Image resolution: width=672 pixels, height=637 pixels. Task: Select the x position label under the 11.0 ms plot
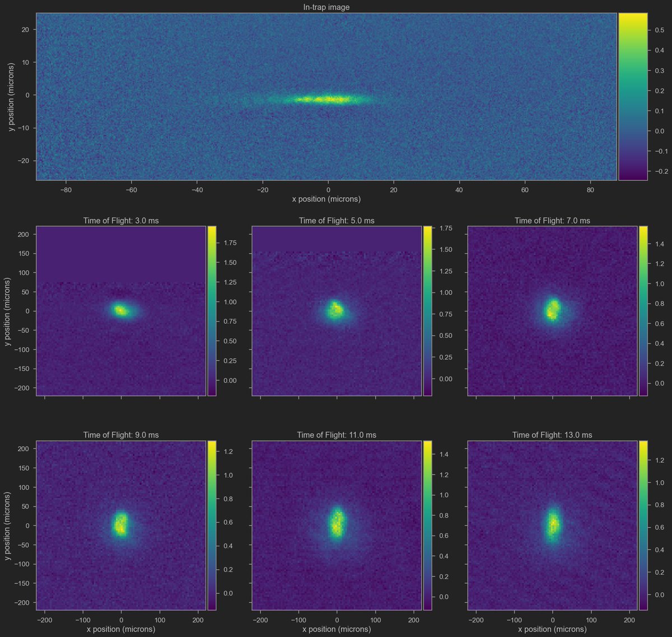(337, 629)
